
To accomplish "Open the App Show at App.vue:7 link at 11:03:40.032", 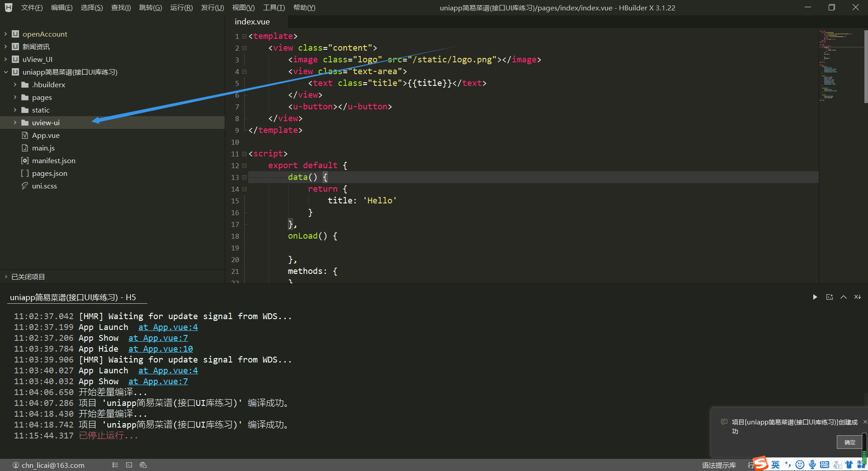I will pyautogui.click(x=158, y=382).
